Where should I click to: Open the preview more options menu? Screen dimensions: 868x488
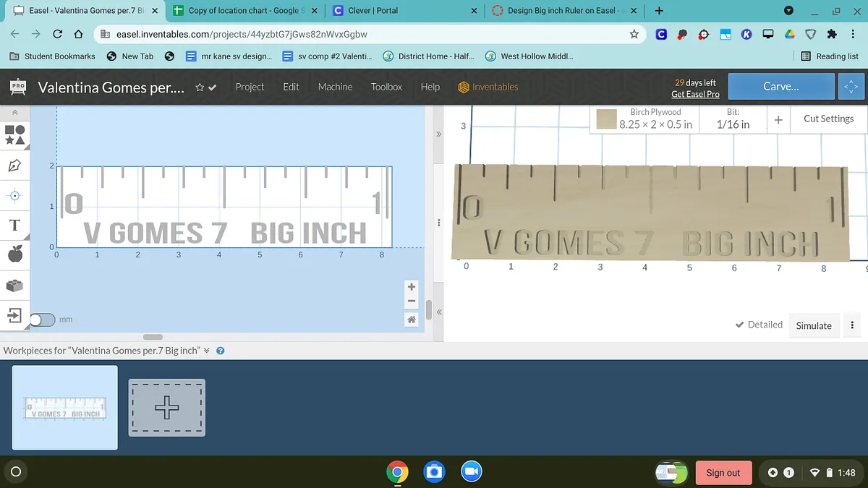pos(853,325)
